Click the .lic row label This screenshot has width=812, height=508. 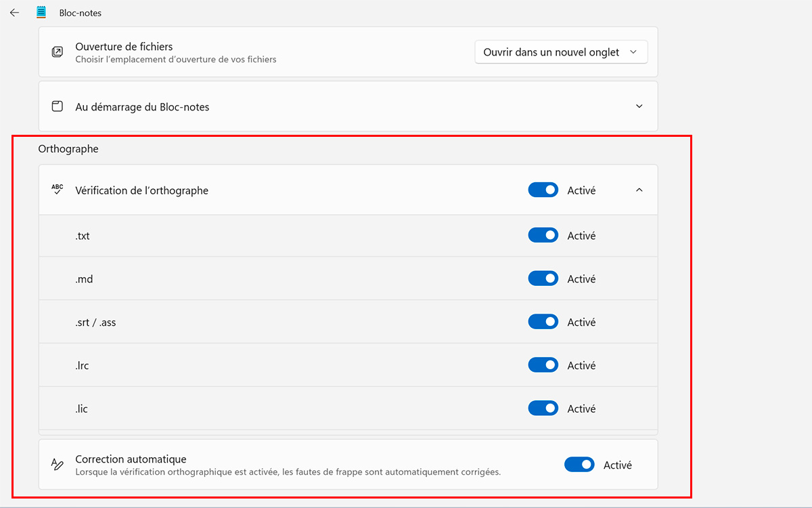pos(82,409)
